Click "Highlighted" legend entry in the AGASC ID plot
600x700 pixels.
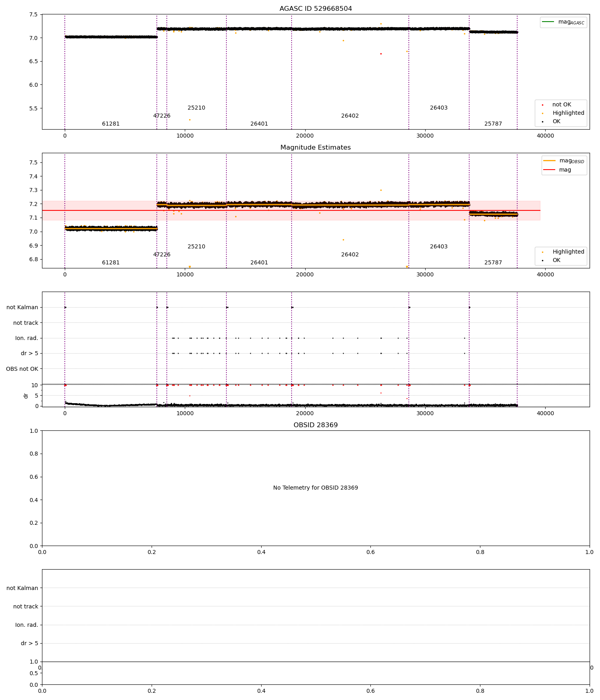(x=563, y=113)
